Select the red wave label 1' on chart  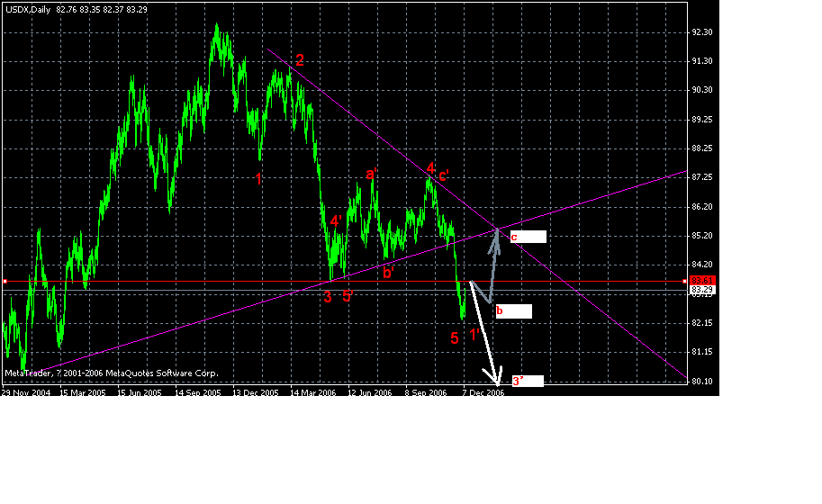pos(474,334)
